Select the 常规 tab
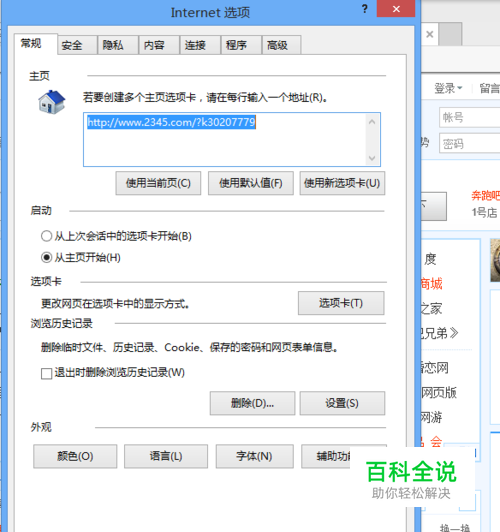Viewport: 500px width, 532px height. pyautogui.click(x=35, y=44)
